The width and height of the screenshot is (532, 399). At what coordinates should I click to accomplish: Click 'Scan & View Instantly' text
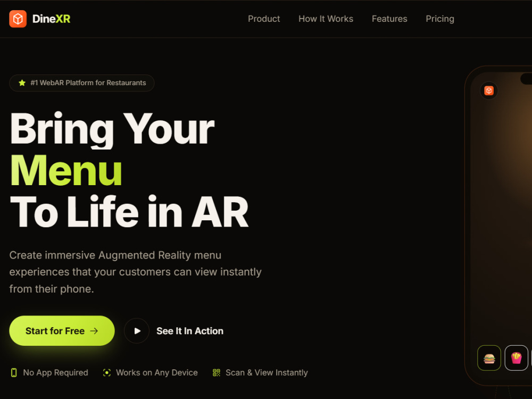pyautogui.click(x=267, y=372)
